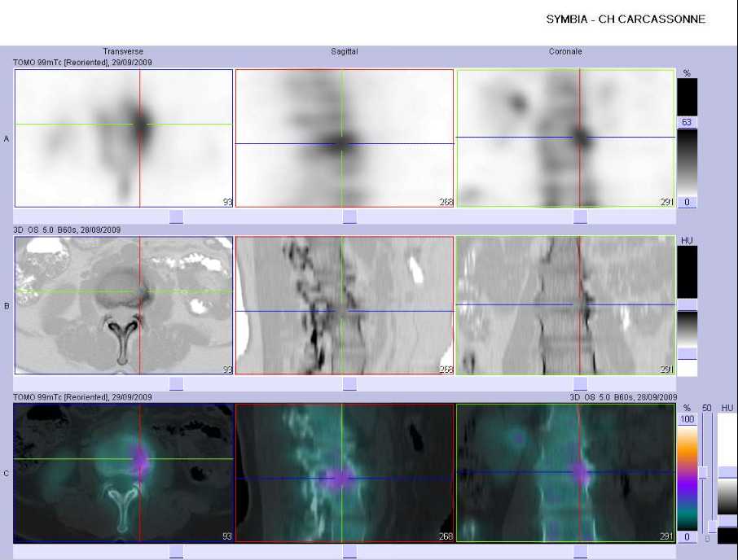Click the second blend slider handle near bottom

713,526
